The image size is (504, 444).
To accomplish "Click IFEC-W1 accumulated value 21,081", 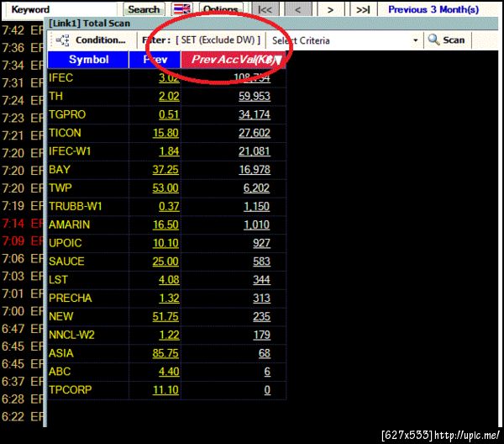I will coord(255,151).
